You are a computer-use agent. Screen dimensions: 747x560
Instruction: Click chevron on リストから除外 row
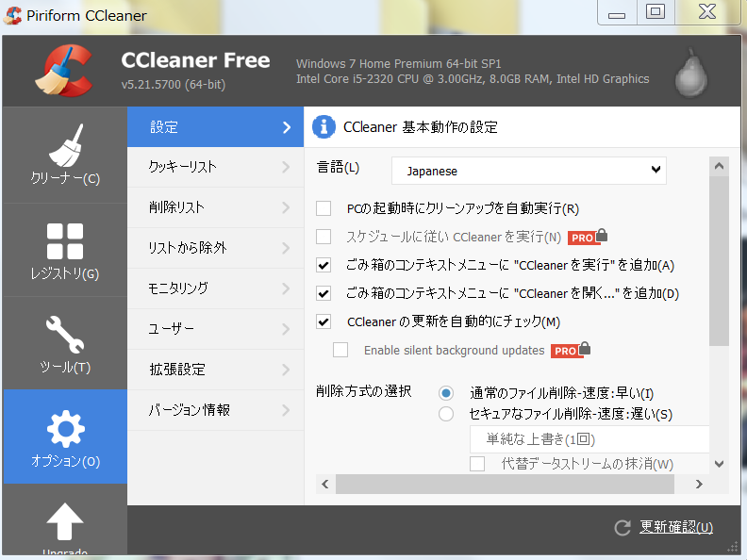[x=286, y=248]
